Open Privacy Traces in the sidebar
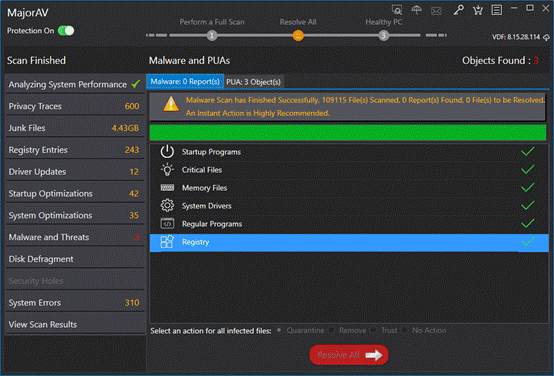554x376 pixels. point(75,106)
